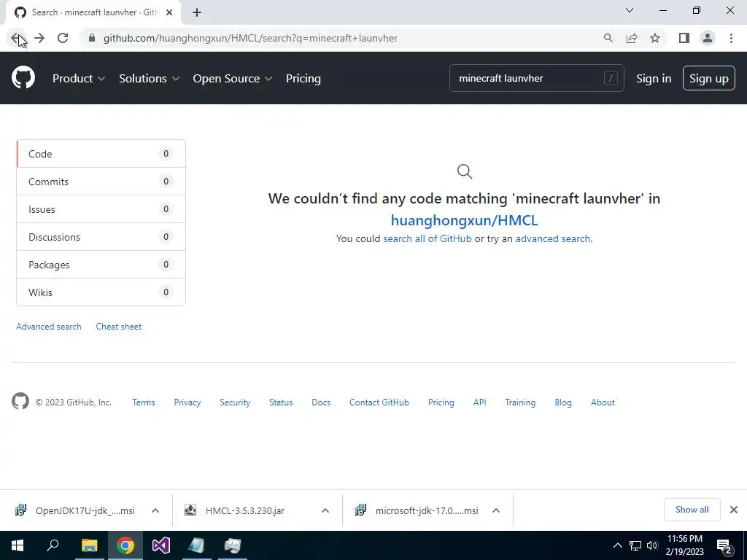747x560 pixels.
Task: Open the Privacy footer link
Action: [x=187, y=402]
